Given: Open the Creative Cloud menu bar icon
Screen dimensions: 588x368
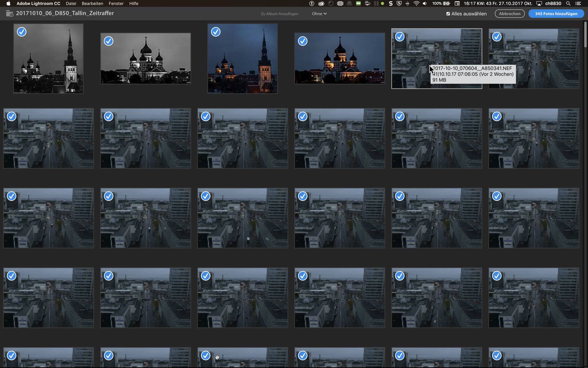Looking at the screenshot, I should [321, 3].
